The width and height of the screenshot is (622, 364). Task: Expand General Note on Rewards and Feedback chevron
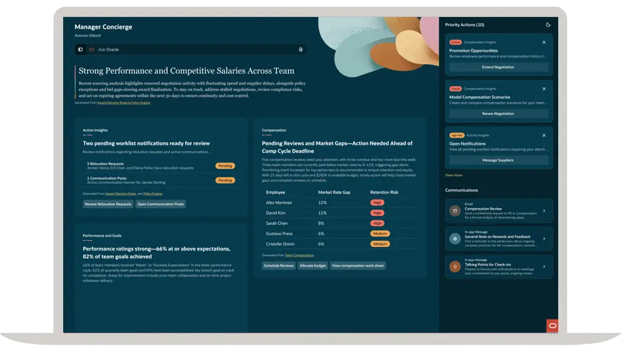point(544,238)
